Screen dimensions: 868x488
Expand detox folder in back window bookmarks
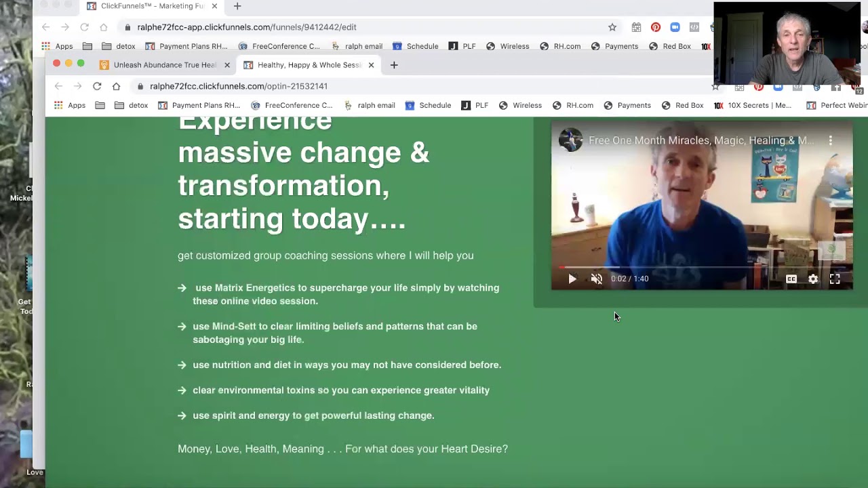(x=119, y=46)
